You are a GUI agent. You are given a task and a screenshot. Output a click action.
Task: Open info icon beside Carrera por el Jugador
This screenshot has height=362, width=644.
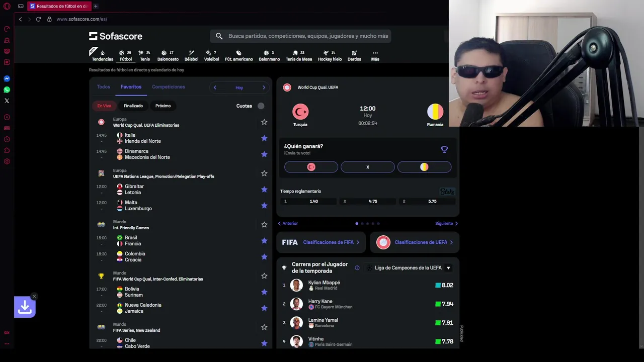point(357,268)
